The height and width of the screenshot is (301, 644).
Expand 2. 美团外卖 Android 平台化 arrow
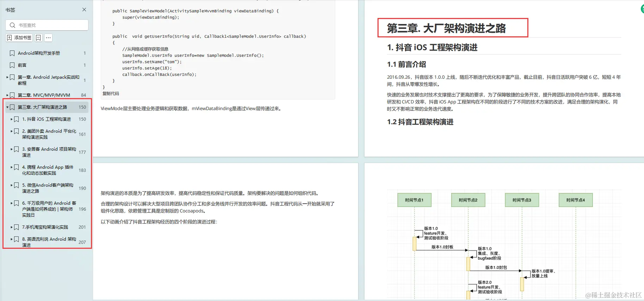tap(11, 131)
